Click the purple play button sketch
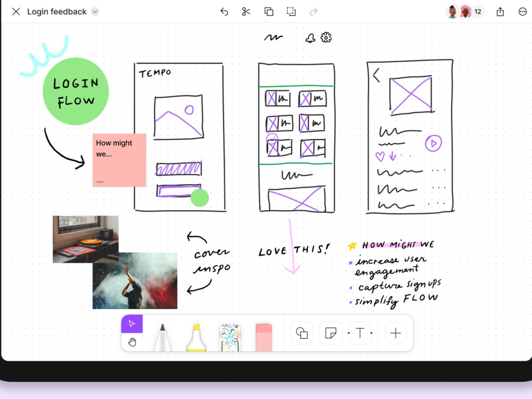This screenshot has width=532, height=399. [x=433, y=143]
